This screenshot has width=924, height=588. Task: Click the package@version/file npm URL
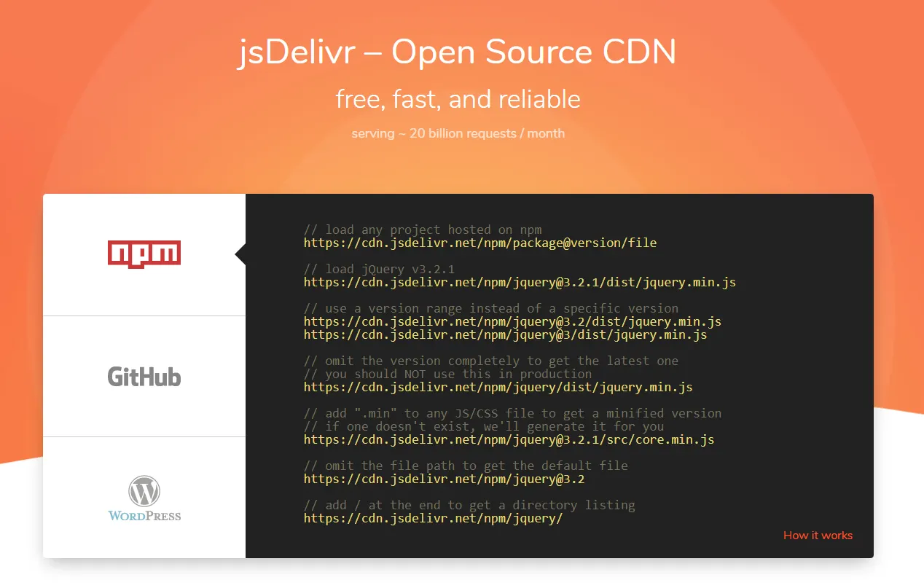pyautogui.click(x=480, y=243)
